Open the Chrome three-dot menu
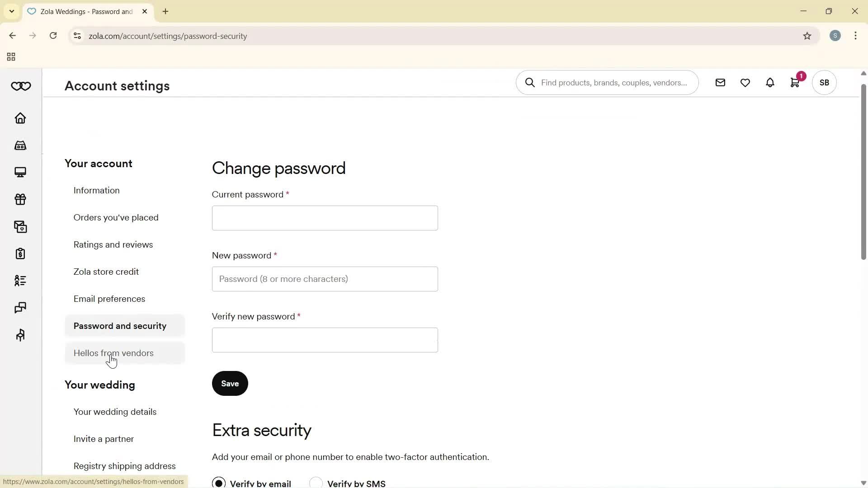 tap(856, 36)
